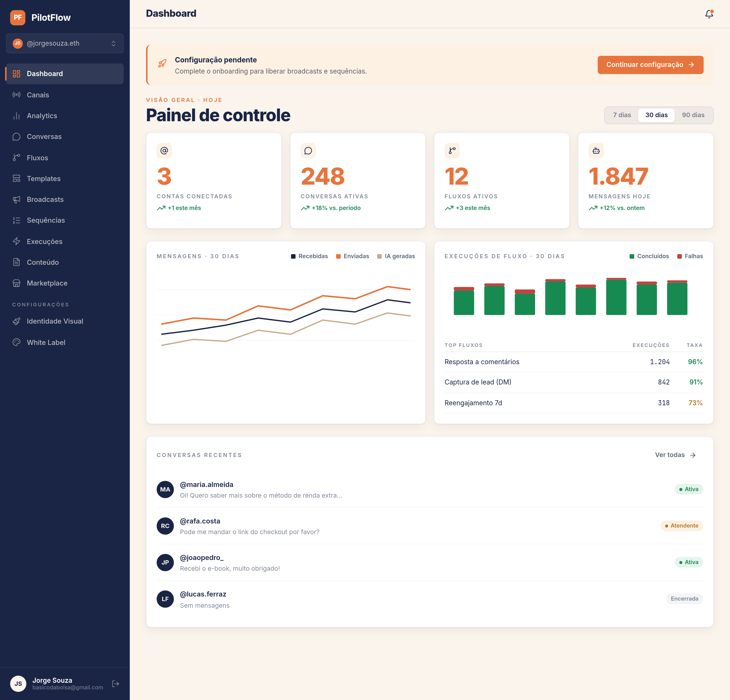Click the PilotFlow PF logo icon

point(17,17)
